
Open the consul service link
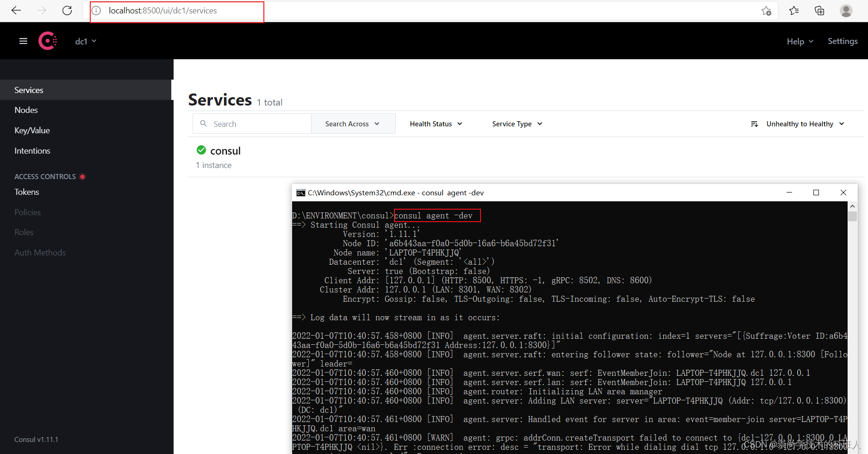tap(225, 151)
